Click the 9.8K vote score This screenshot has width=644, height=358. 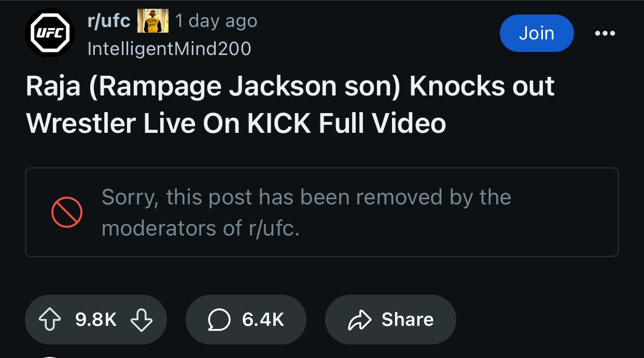pyautogui.click(x=96, y=320)
